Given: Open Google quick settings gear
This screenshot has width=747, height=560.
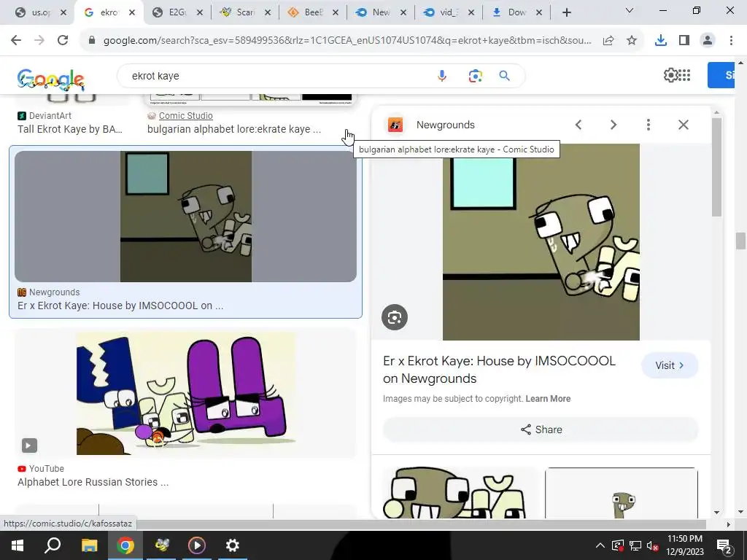Looking at the screenshot, I should (670, 75).
